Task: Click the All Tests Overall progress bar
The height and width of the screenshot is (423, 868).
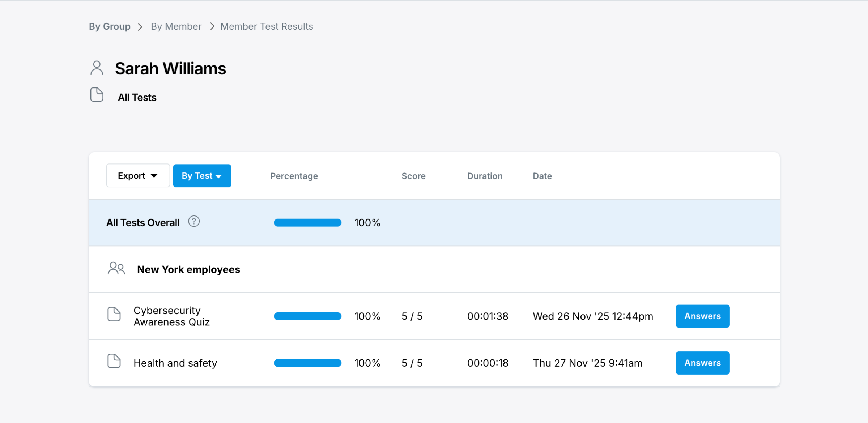Action: pos(307,222)
